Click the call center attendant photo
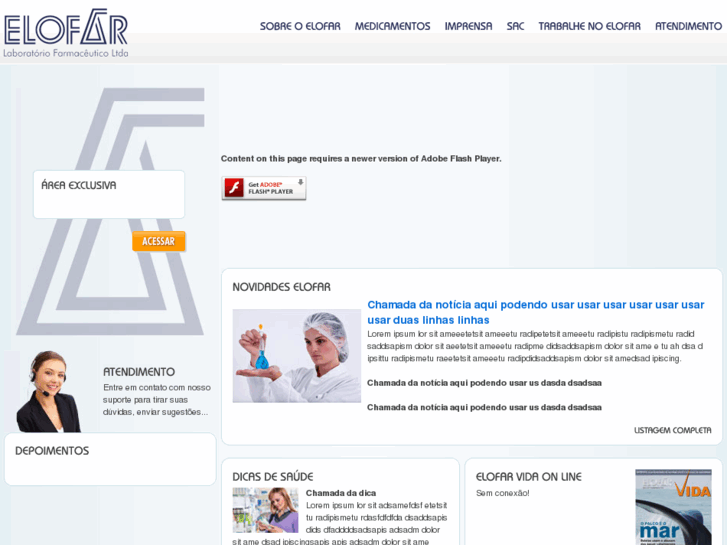The image size is (727, 545). (48, 391)
